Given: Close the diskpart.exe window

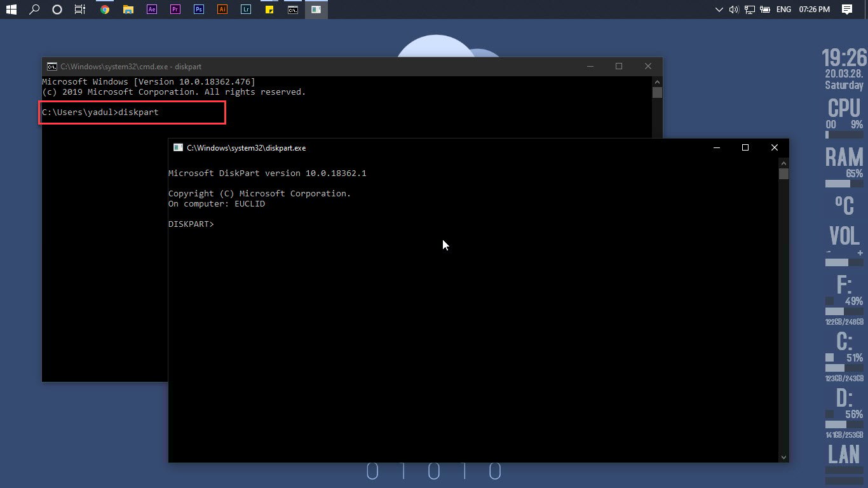Looking at the screenshot, I should click(774, 147).
